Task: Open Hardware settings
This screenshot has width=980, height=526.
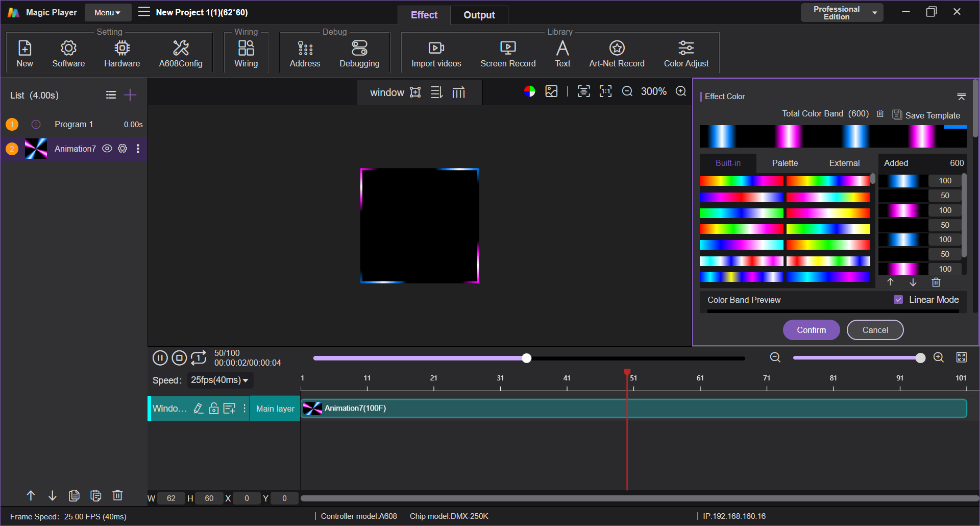Action: pyautogui.click(x=122, y=53)
